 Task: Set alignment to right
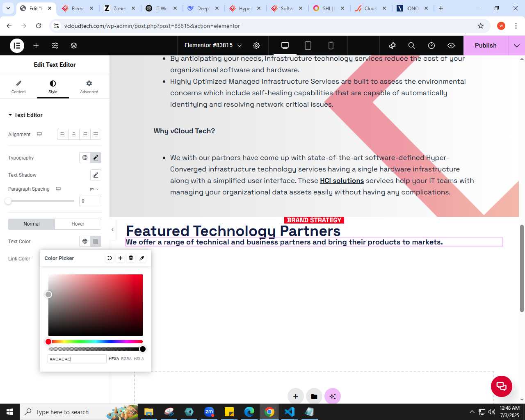(85, 135)
